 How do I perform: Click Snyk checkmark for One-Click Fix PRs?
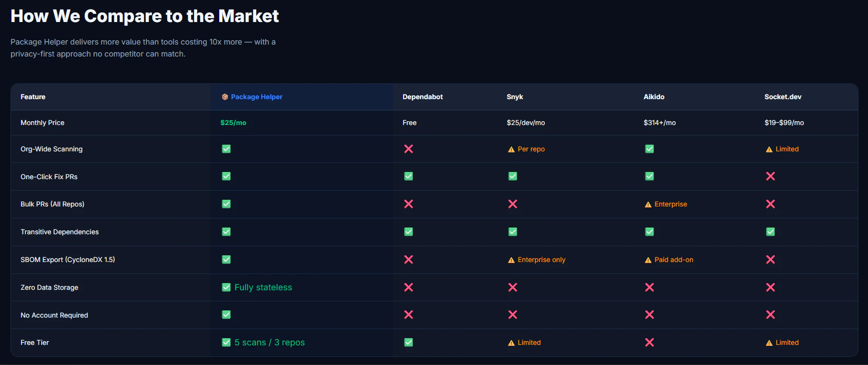(513, 176)
